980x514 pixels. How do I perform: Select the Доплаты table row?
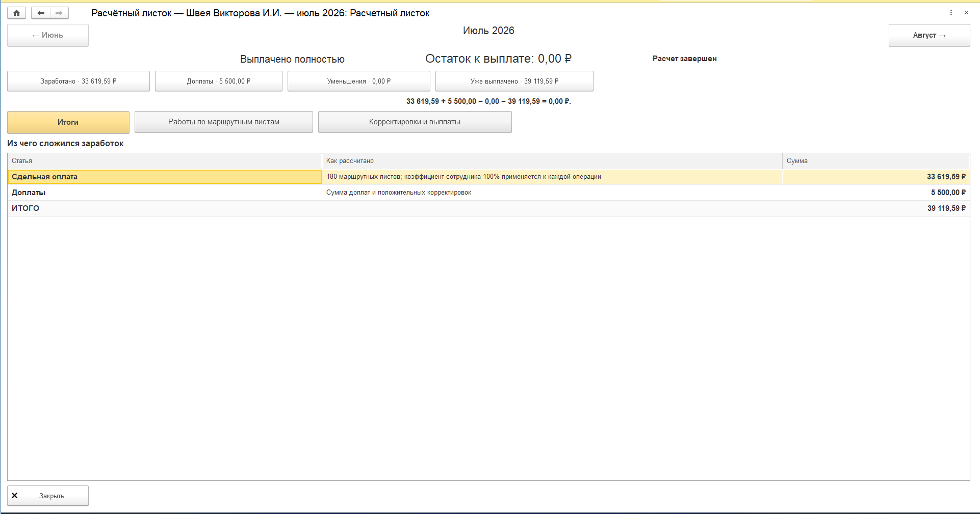point(488,193)
